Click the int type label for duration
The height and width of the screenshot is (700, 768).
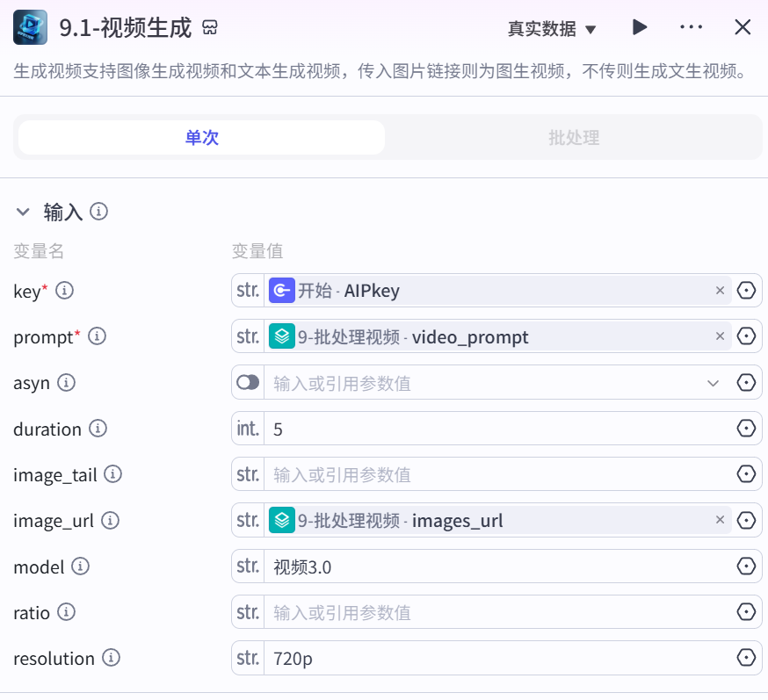(x=248, y=429)
